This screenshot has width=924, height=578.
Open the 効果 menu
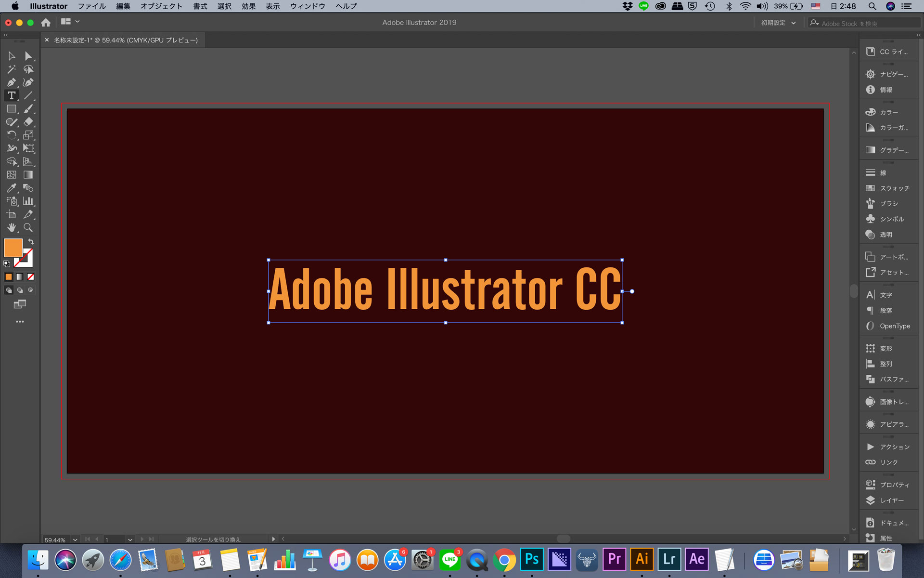pos(248,6)
